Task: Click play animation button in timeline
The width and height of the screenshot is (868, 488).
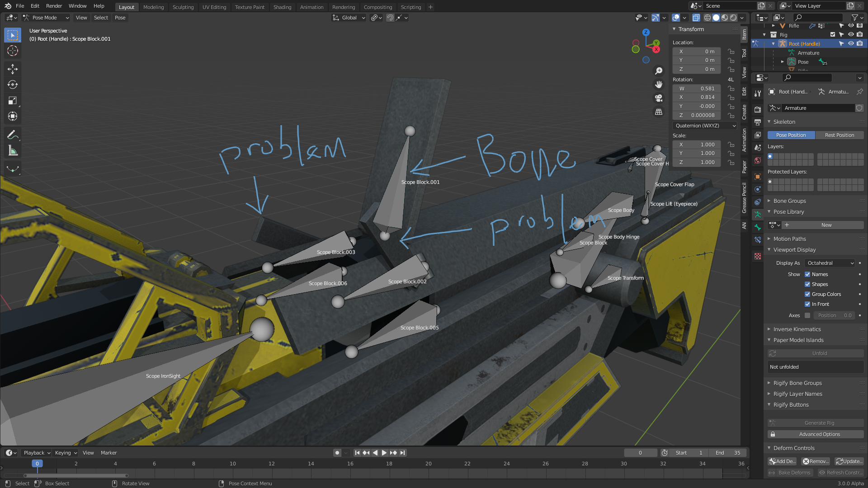Action: coord(384,453)
